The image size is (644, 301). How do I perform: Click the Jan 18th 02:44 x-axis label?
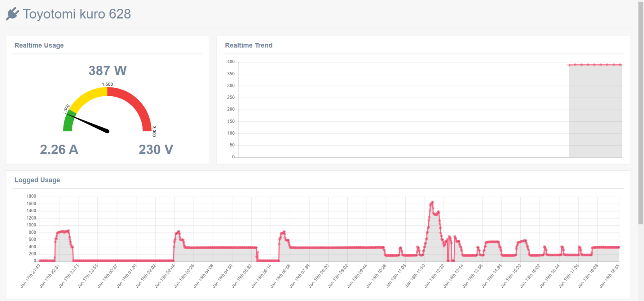click(165, 276)
